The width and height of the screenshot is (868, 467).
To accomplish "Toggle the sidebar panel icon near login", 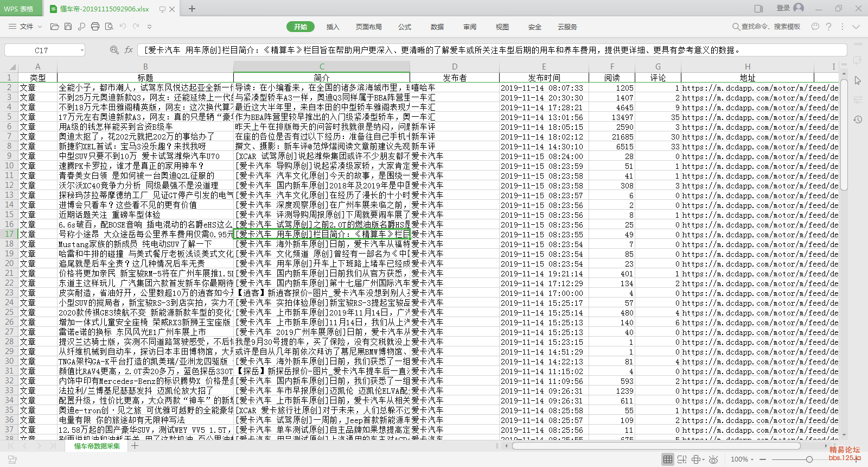I will click(758, 8).
